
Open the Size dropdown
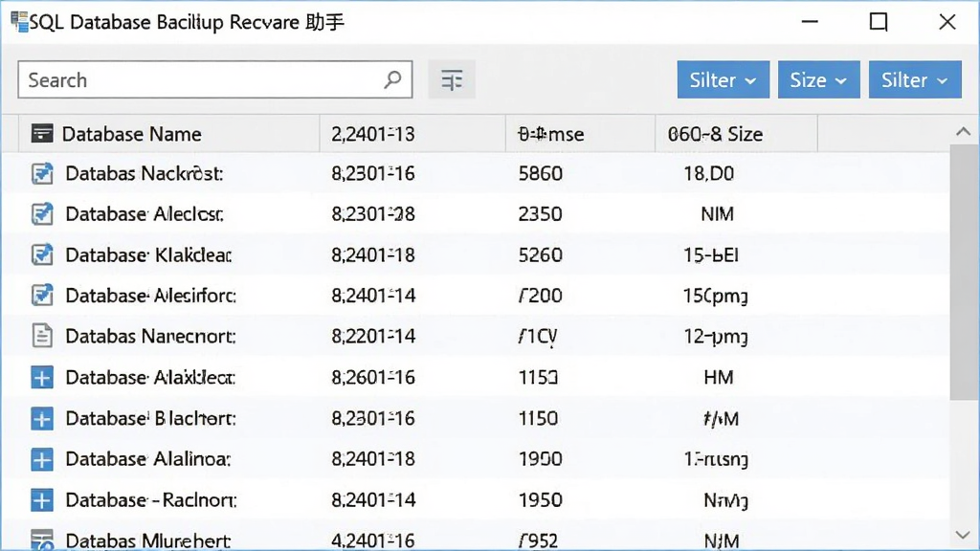click(x=819, y=79)
